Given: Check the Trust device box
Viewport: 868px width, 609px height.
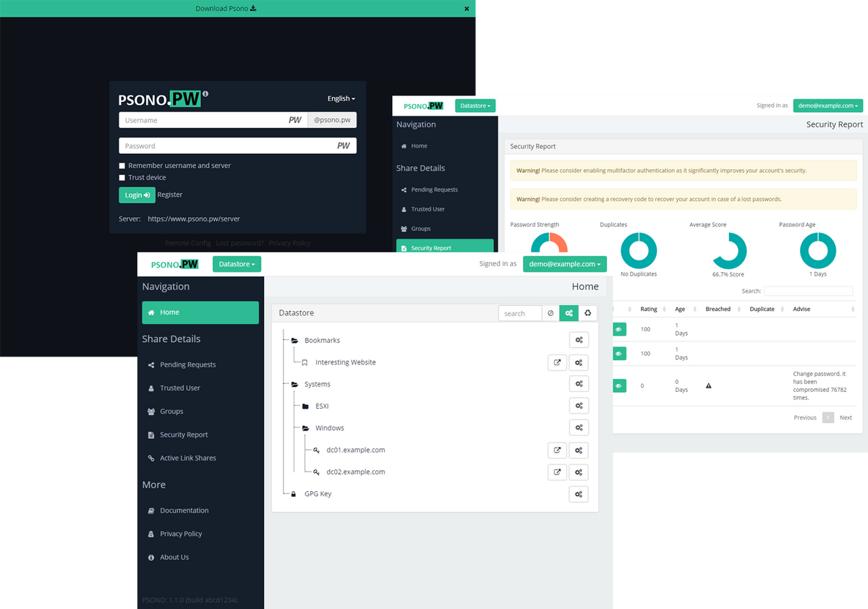Looking at the screenshot, I should 122,177.
